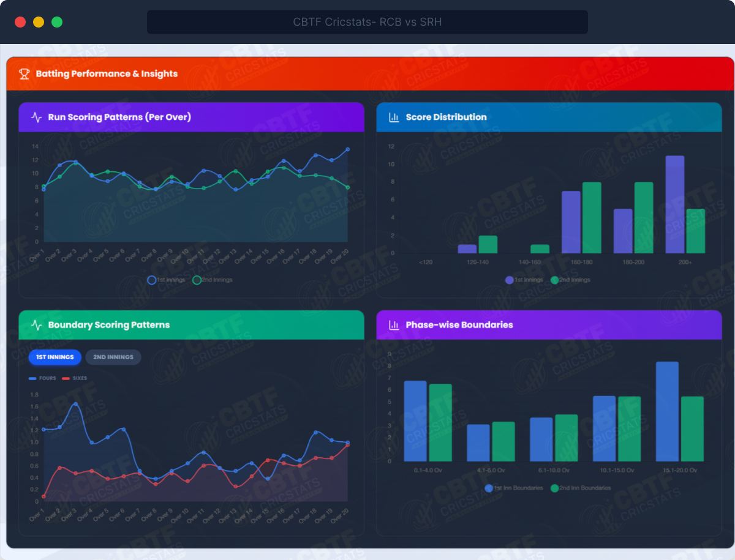Click the FOURS legend color swatch
735x560 pixels.
pos(32,379)
